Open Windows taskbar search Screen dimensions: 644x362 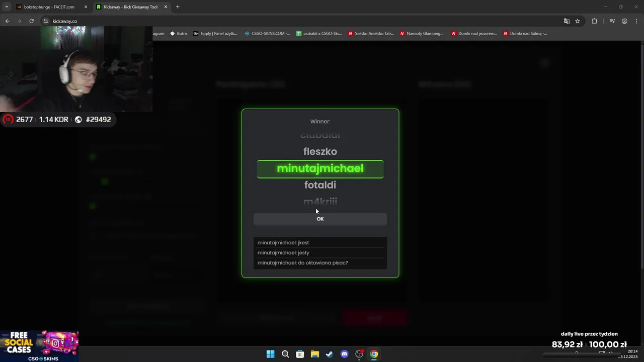(285, 354)
